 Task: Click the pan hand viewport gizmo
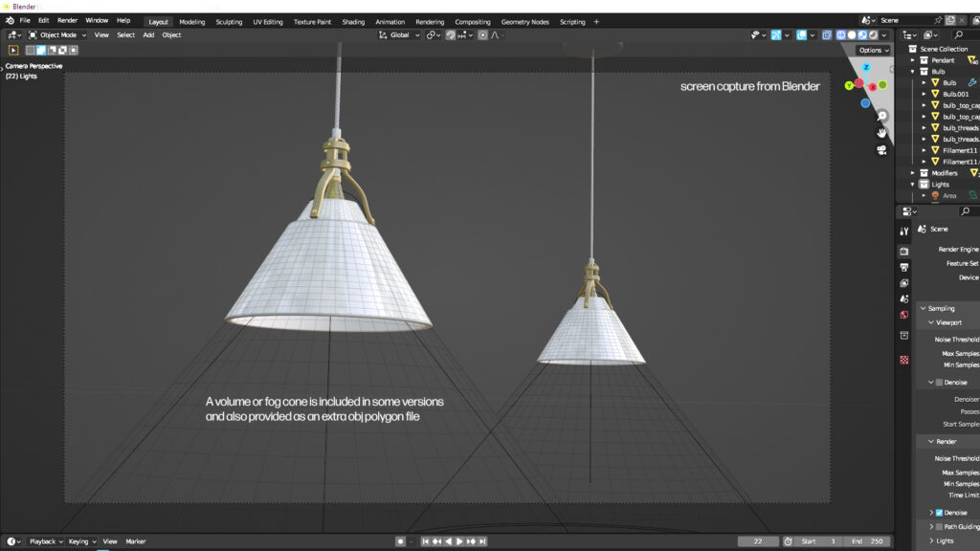coord(881,133)
